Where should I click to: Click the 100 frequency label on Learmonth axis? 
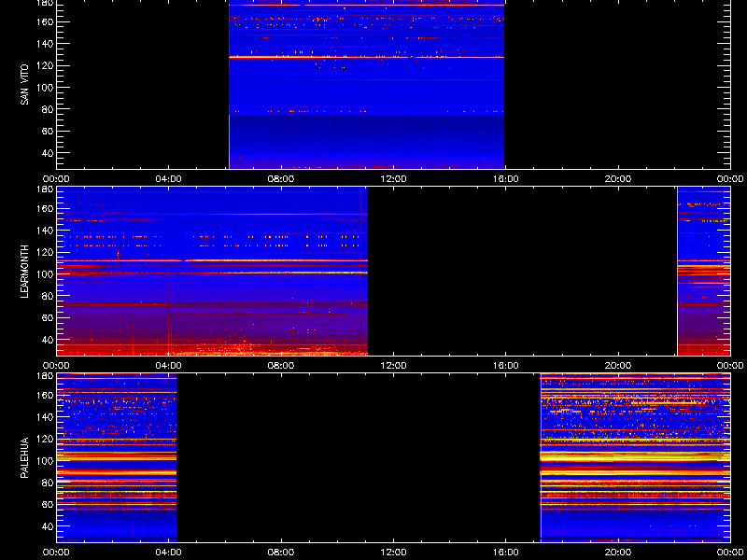[x=44, y=274]
